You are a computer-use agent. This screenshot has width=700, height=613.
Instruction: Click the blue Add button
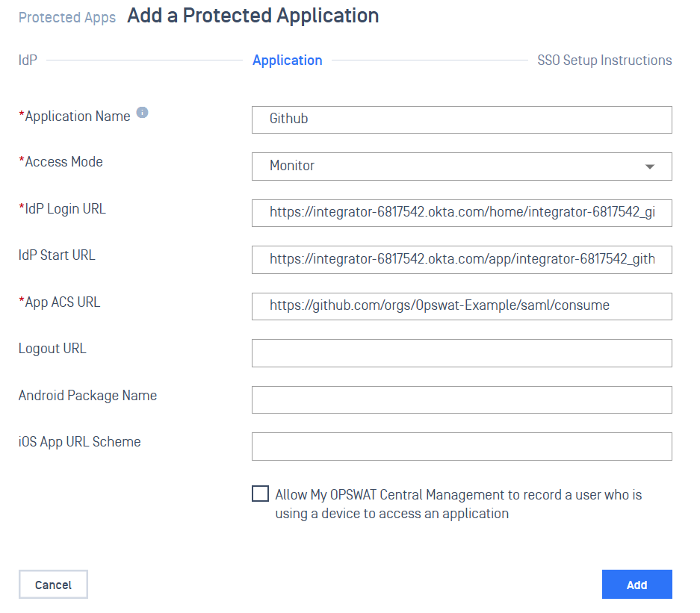[x=636, y=585]
